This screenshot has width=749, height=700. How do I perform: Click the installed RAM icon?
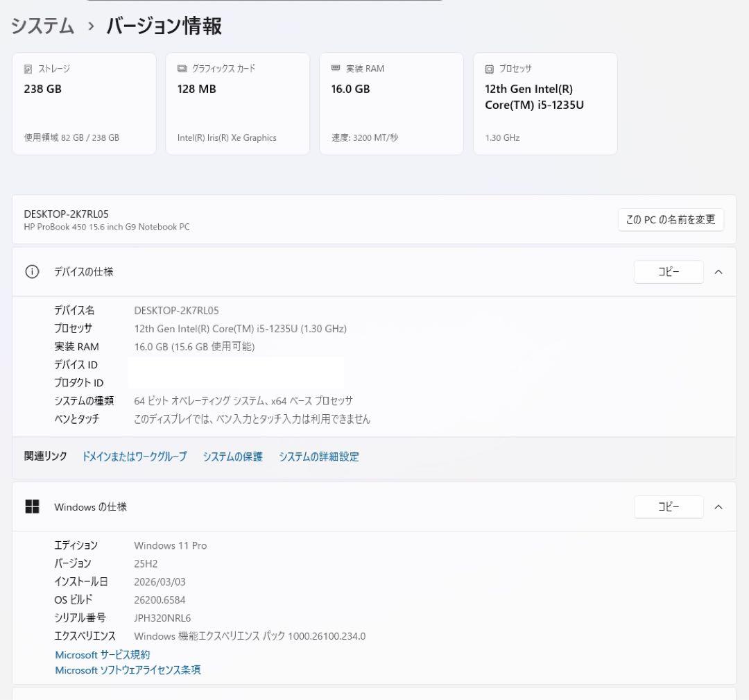336,69
